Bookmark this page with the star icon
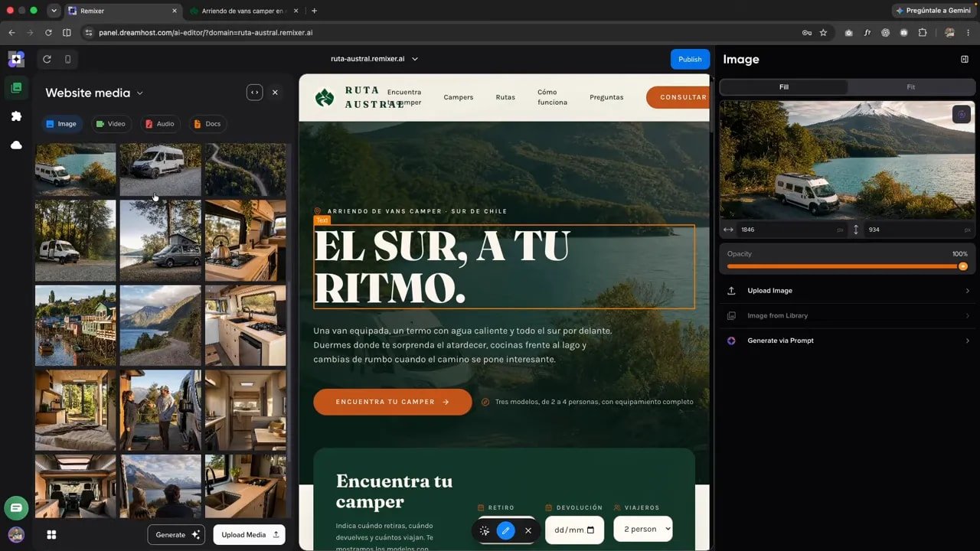 point(823,33)
